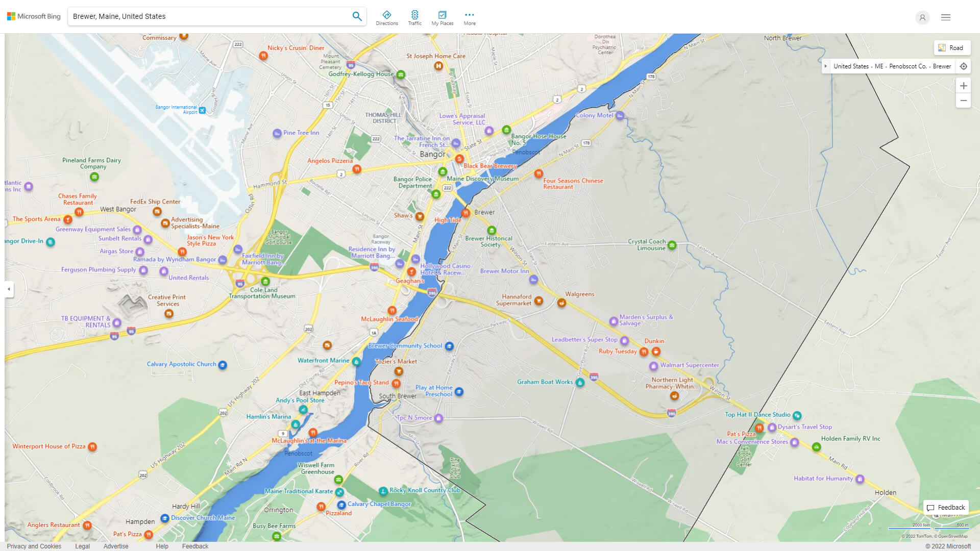This screenshot has height=551, width=980.
Task: Click the Feedback button on map
Action: pos(946,507)
